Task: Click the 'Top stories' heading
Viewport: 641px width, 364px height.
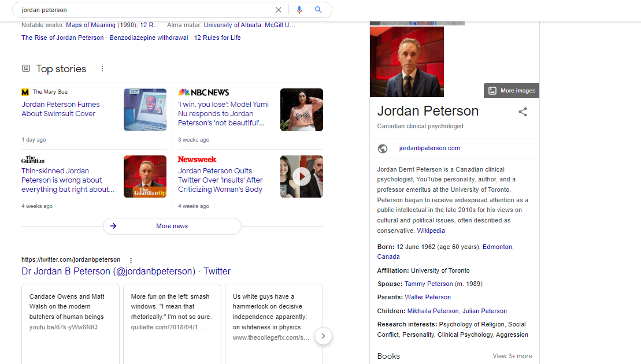Action: [x=61, y=69]
